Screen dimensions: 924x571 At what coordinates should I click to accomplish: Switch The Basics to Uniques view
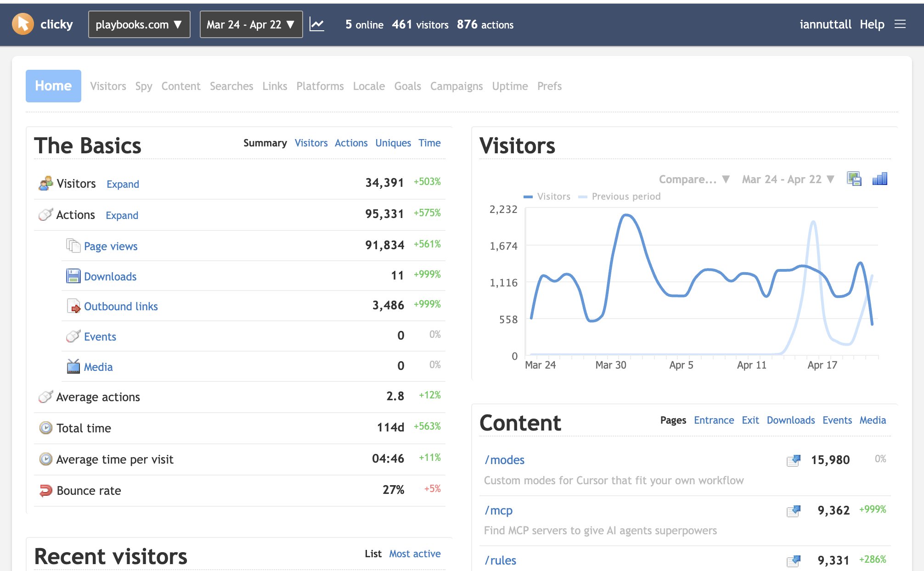click(x=393, y=143)
